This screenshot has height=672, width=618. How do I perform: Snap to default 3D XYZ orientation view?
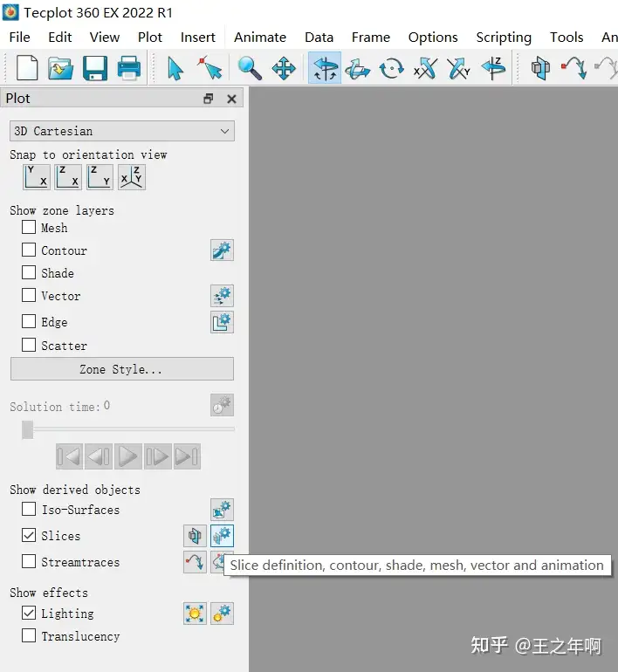(x=132, y=176)
